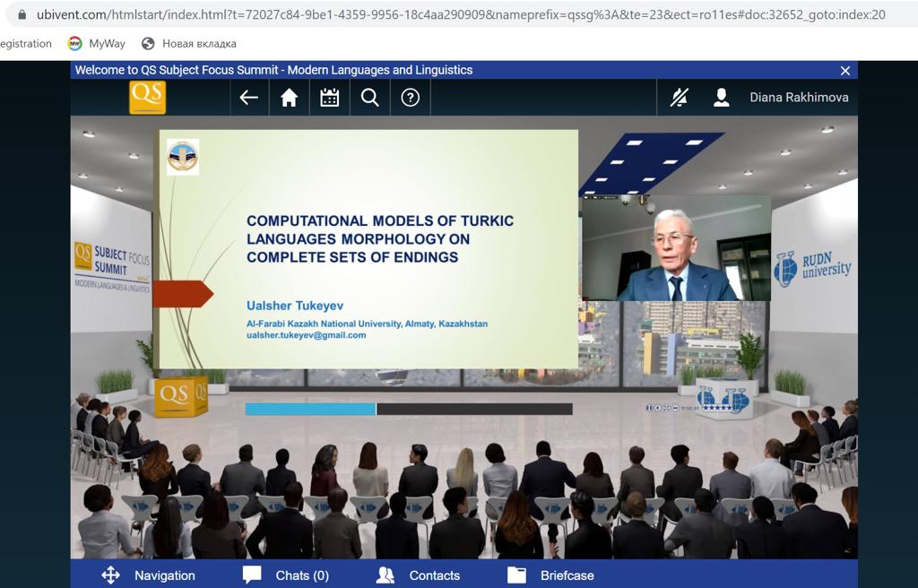This screenshot has width=918, height=588.
Task: Pause the presentation video
Action: coord(649,408)
